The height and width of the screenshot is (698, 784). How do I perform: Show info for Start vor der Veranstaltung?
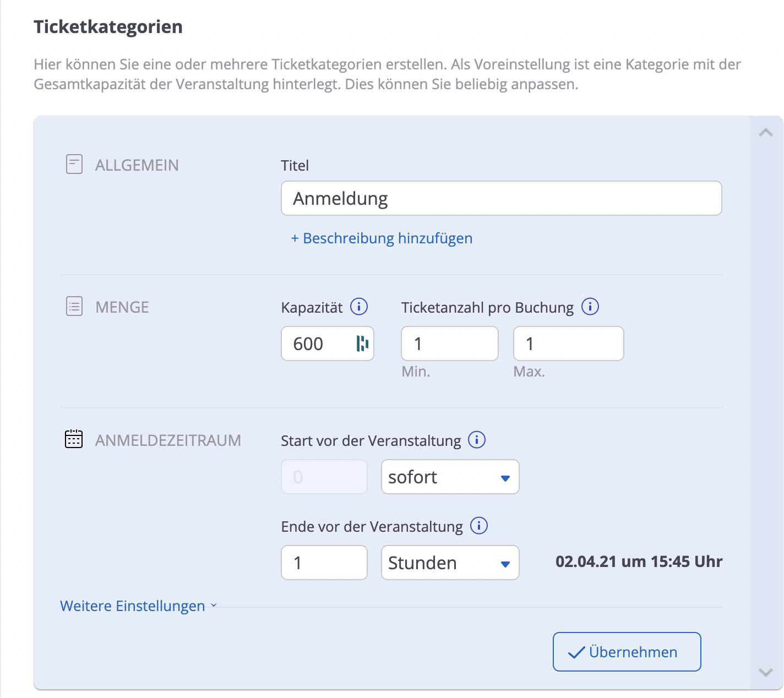click(x=477, y=440)
